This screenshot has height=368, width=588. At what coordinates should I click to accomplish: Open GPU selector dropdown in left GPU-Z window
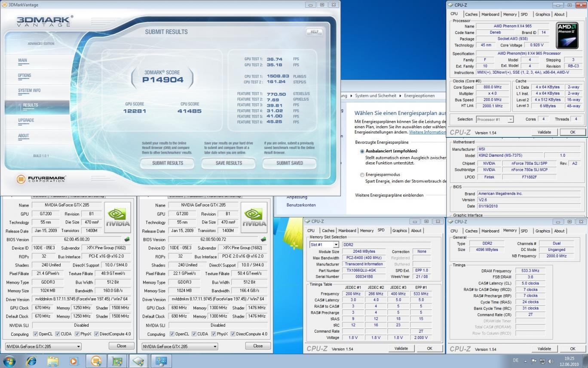coord(43,346)
